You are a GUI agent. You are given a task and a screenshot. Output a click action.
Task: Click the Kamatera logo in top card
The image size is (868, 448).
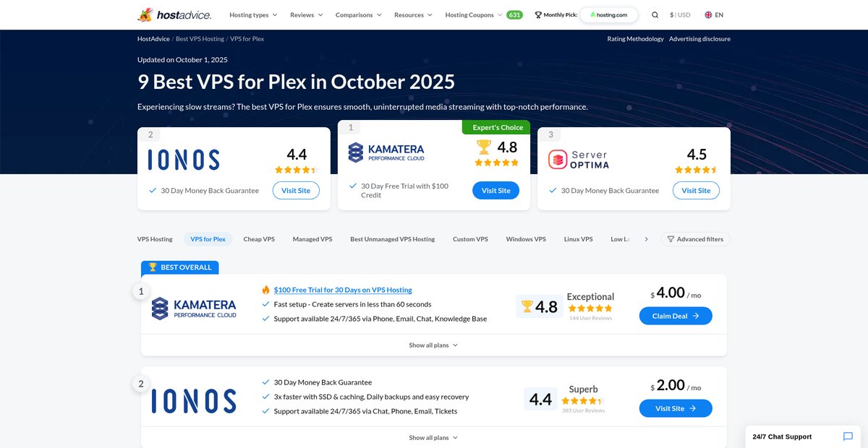pyautogui.click(x=386, y=152)
